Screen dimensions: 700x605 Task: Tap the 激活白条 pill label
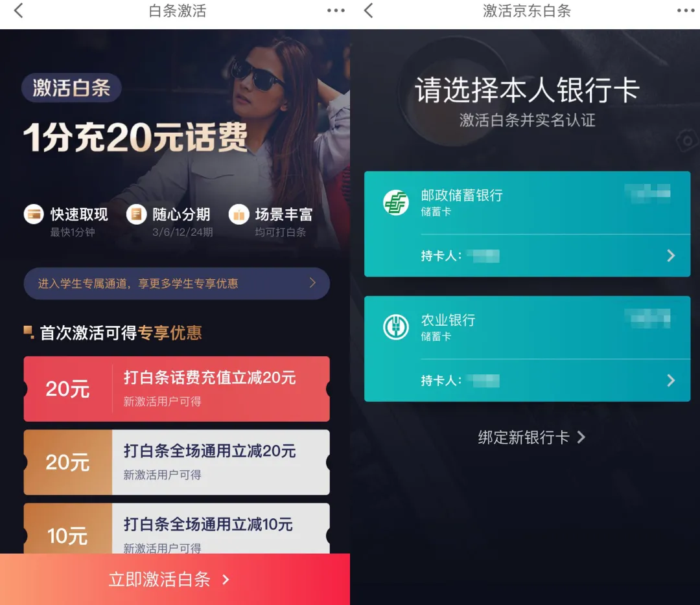(71, 87)
